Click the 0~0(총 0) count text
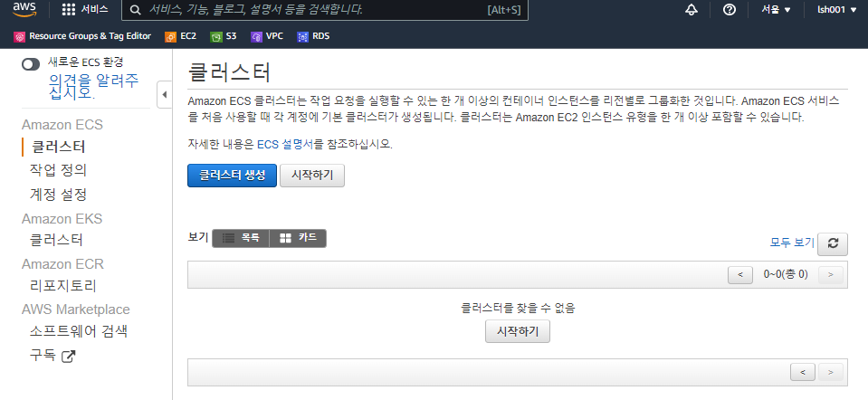 tap(786, 274)
